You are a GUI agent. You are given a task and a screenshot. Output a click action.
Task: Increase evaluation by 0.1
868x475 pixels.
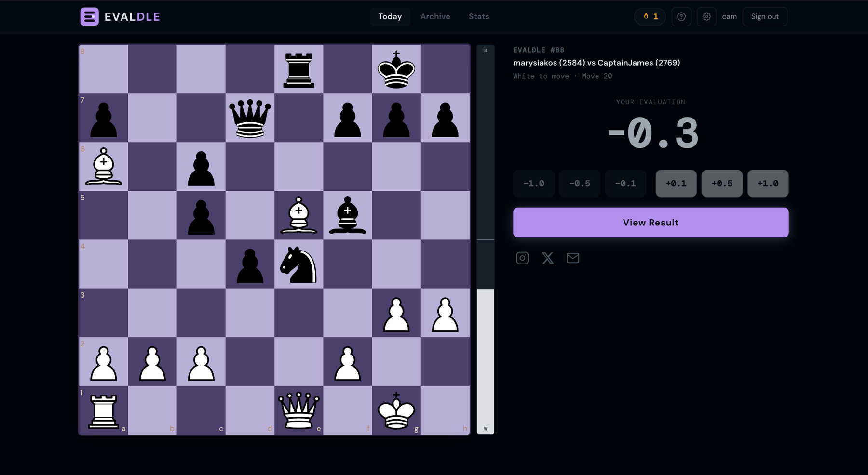coord(676,184)
